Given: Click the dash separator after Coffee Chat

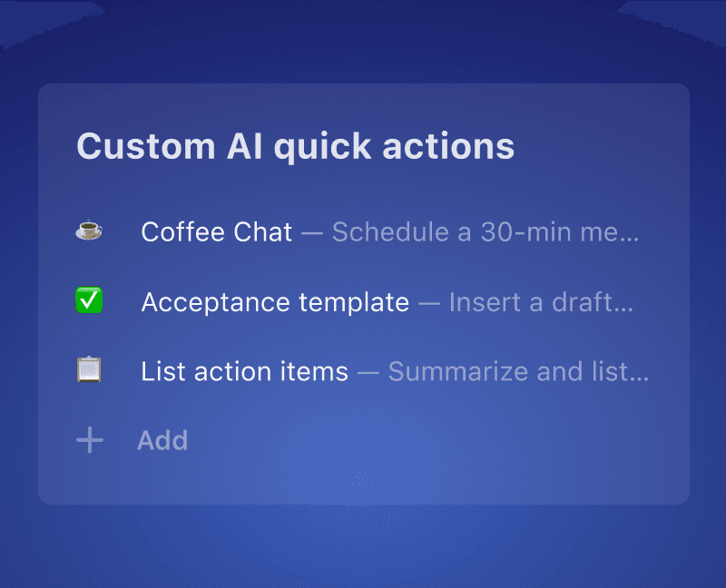Looking at the screenshot, I should 312,233.
